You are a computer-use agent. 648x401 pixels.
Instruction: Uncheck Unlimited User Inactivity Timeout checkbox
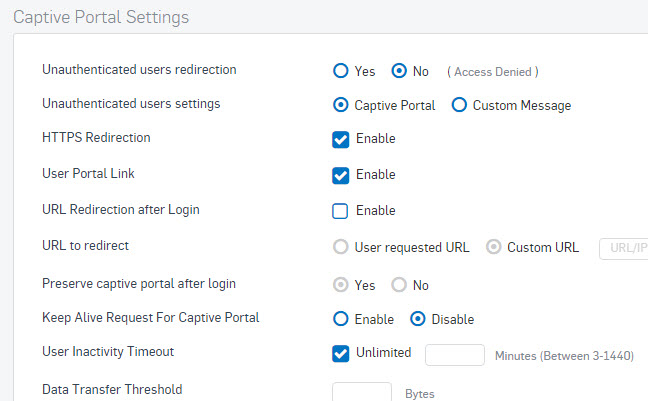(x=341, y=354)
